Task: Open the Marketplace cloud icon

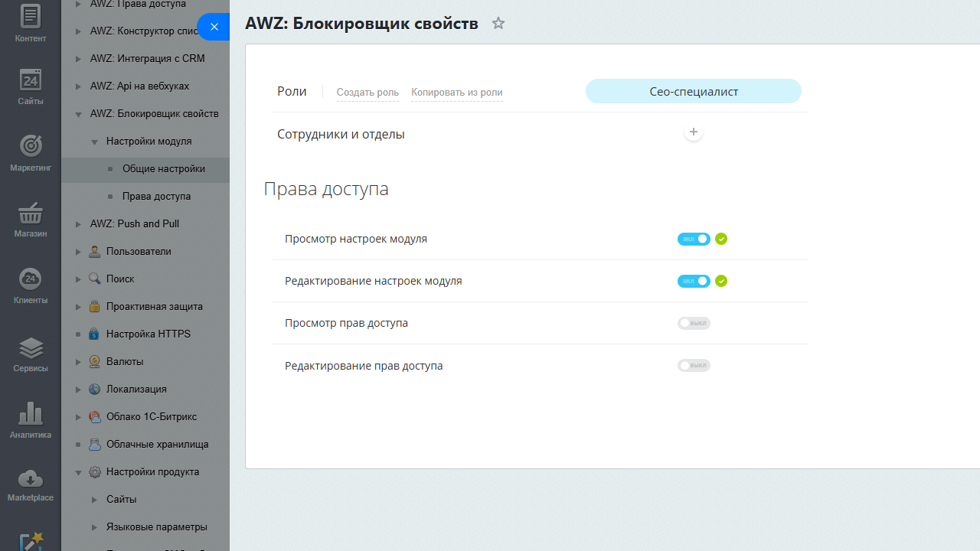Action: (x=31, y=479)
